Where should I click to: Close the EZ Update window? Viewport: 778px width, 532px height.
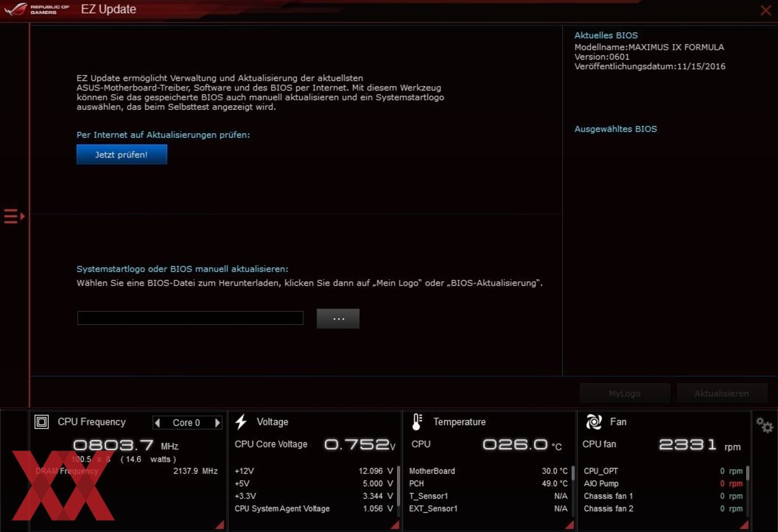point(765,10)
